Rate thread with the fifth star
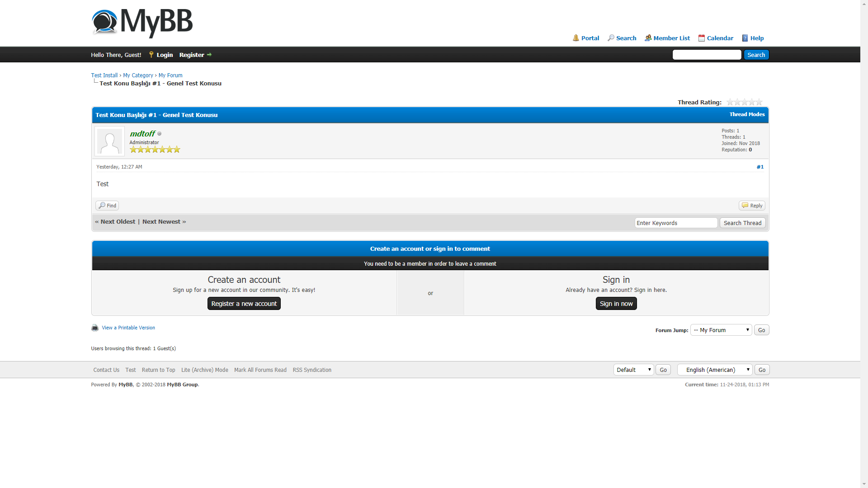The image size is (868, 488). click(759, 102)
